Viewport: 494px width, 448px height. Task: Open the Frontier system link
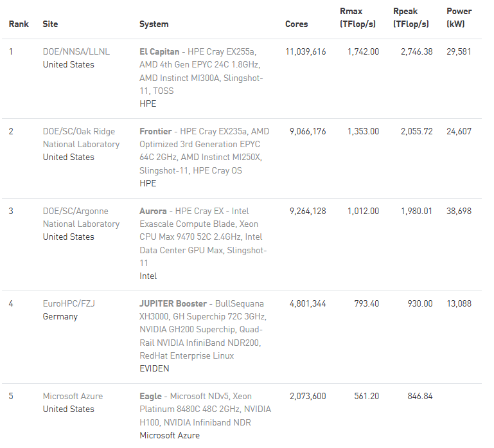pyautogui.click(x=157, y=131)
